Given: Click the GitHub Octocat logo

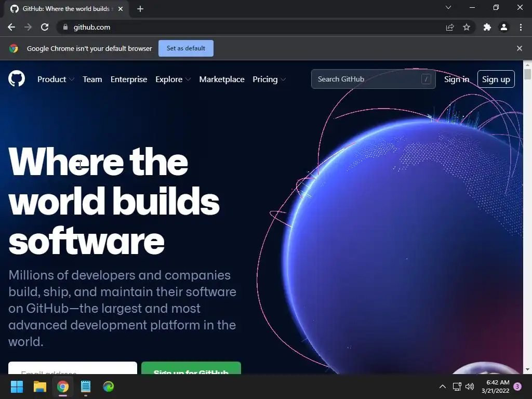Looking at the screenshot, I should (17, 79).
